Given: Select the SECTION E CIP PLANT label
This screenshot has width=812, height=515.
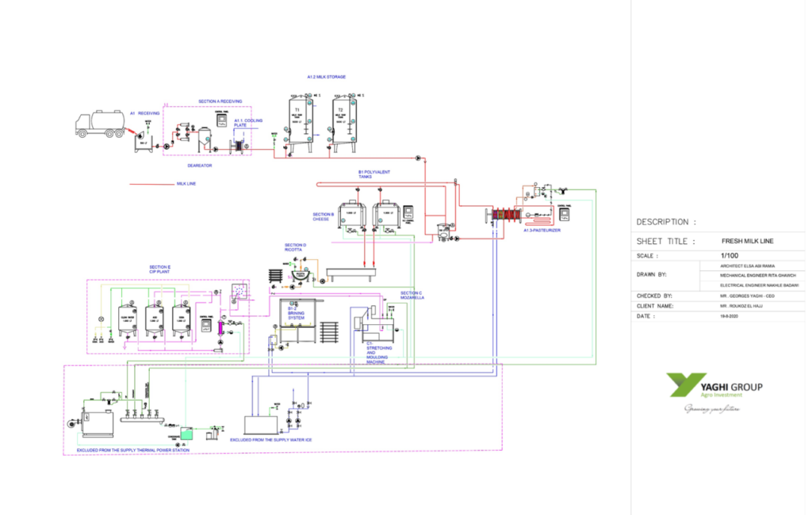Looking at the screenshot, I should point(159,269).
